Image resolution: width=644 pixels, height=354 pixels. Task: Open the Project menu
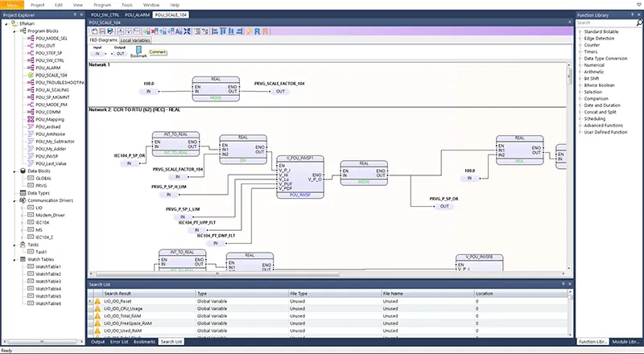point(37,5)
